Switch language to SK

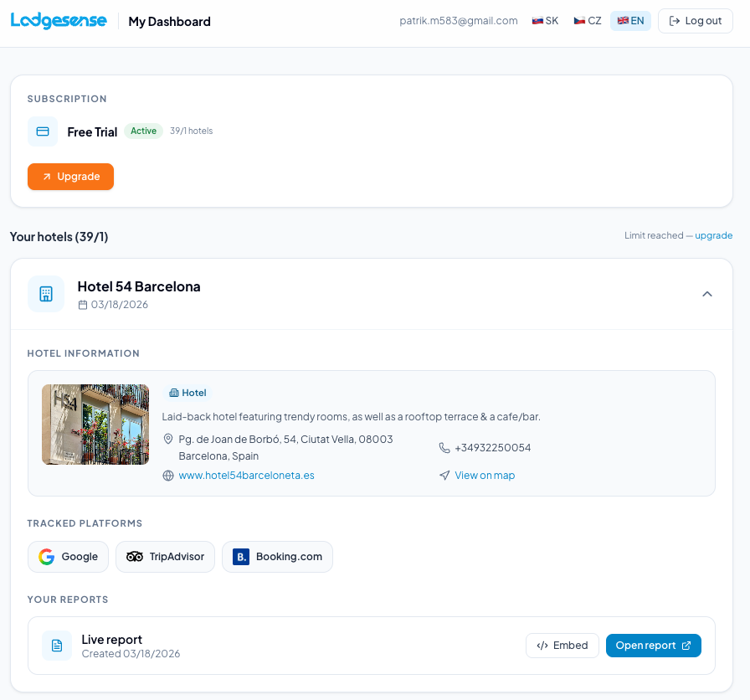click(544, 20)
